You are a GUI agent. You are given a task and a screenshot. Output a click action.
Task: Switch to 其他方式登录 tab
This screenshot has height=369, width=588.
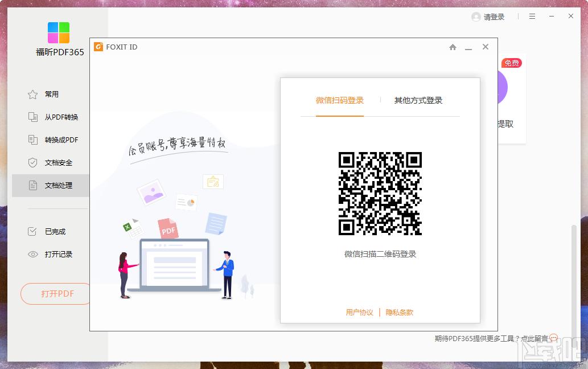pos(418,100)
